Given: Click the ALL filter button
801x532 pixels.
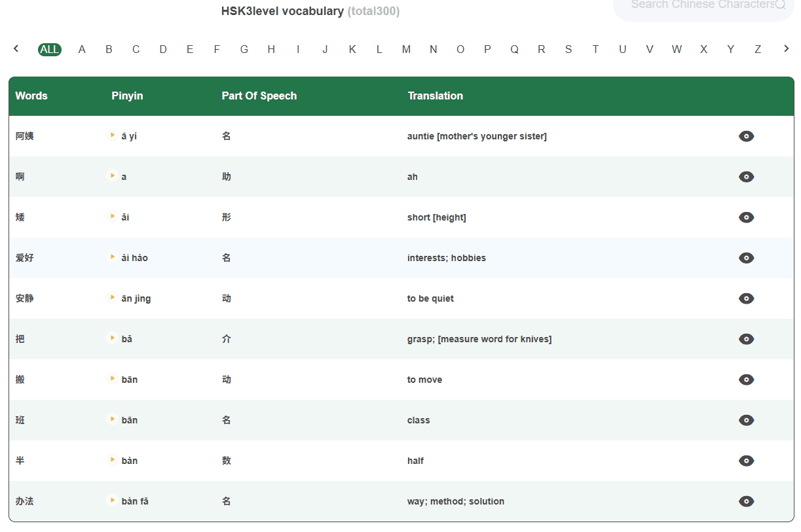Looking at the screenshot, I should click(x=49, y=48).
